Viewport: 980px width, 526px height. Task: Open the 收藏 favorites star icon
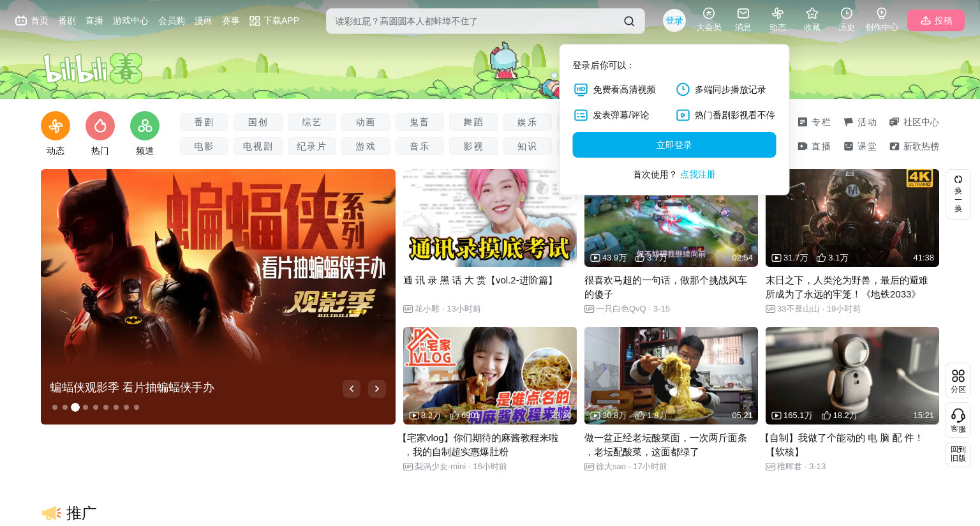812,20
